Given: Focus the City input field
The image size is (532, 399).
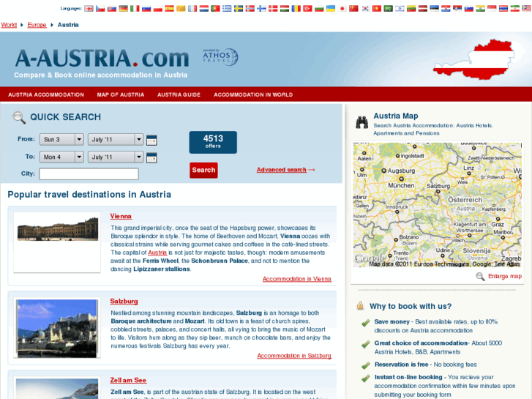Looking at the screenshot, I should click(x=89, y=174).
